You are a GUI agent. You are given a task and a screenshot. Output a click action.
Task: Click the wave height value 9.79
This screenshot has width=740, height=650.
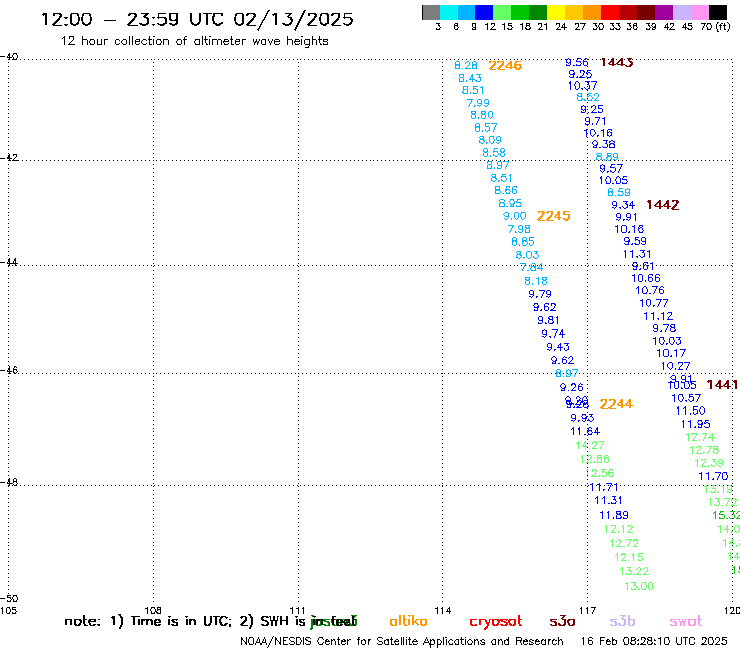pyautogui.click(x=540, y=294)
